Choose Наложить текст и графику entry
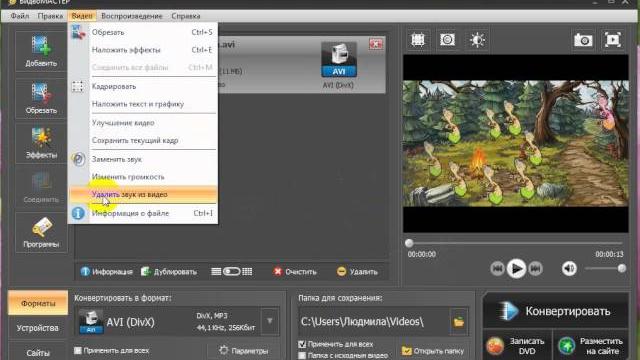This screenshot has height=360, width=640. pyautogui.click(x=143, y=104)
